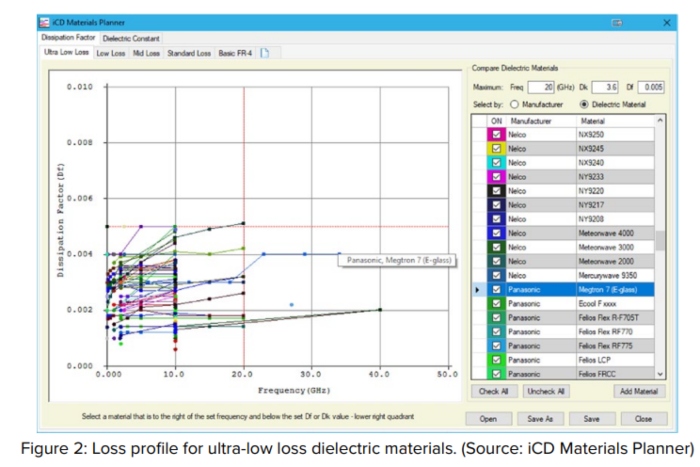Click the ON column header
Viewport: 700px width, 467px height.
click(x=496, y=121)
